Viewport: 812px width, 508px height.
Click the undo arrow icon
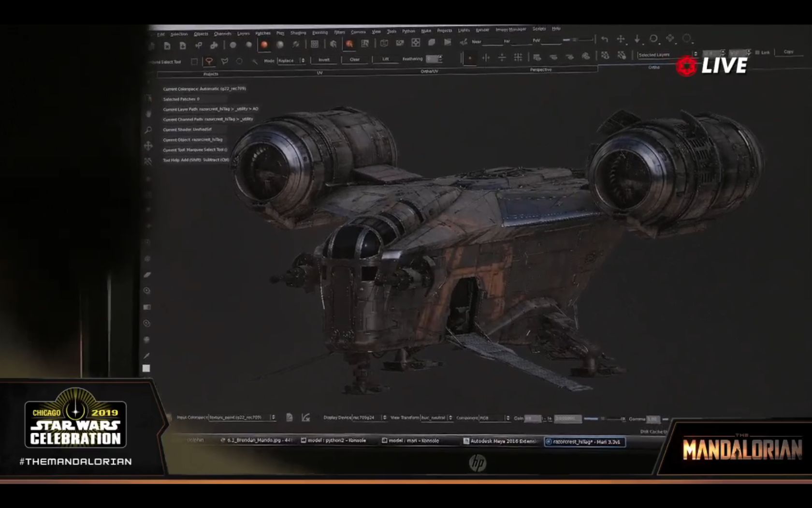tap(605, 39)
